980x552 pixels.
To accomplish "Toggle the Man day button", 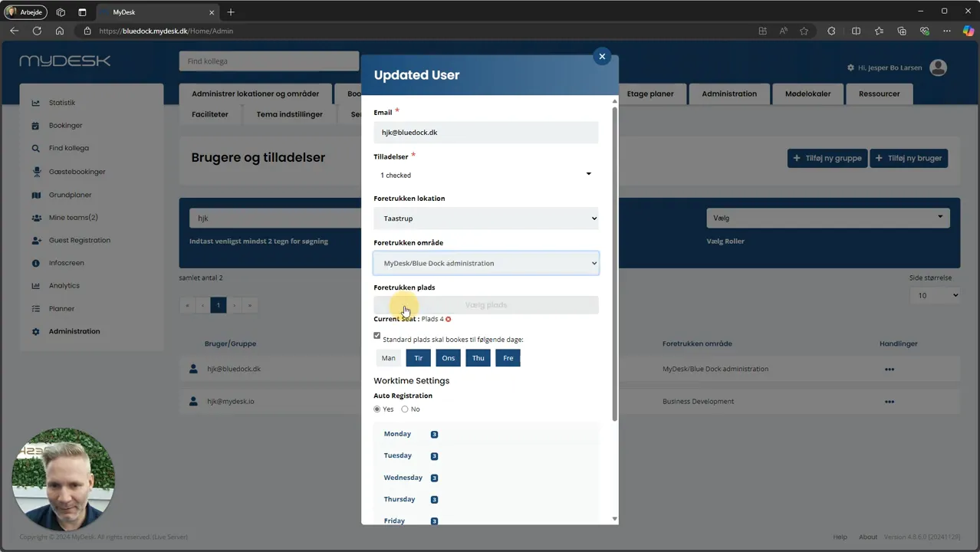I will pos(389,358).
